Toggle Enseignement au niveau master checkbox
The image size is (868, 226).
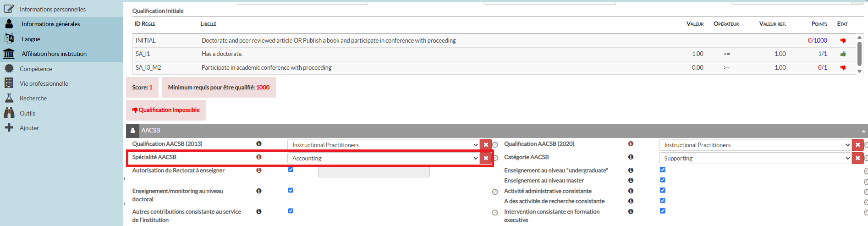click(x=662, y=180)
